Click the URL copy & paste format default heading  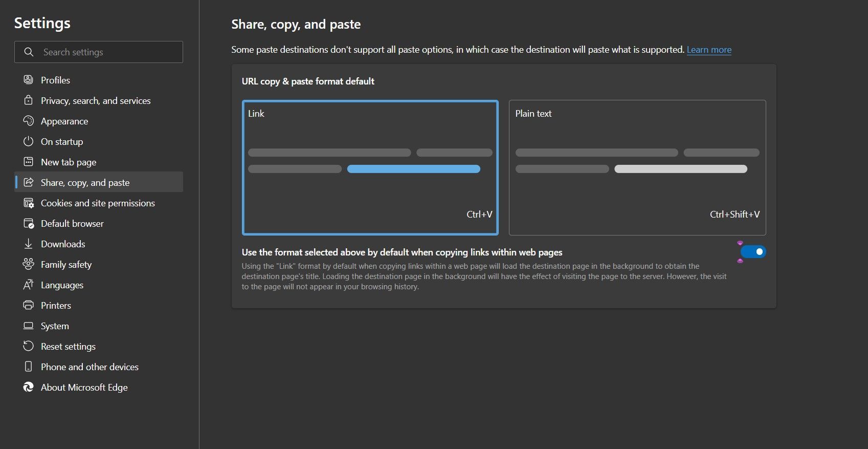click(308, 81)
